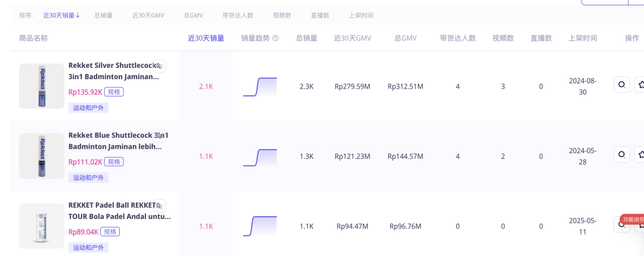Click total sales value 2.3K
The width and height of the screenshot is (644, 256).
tap(306, 86)
